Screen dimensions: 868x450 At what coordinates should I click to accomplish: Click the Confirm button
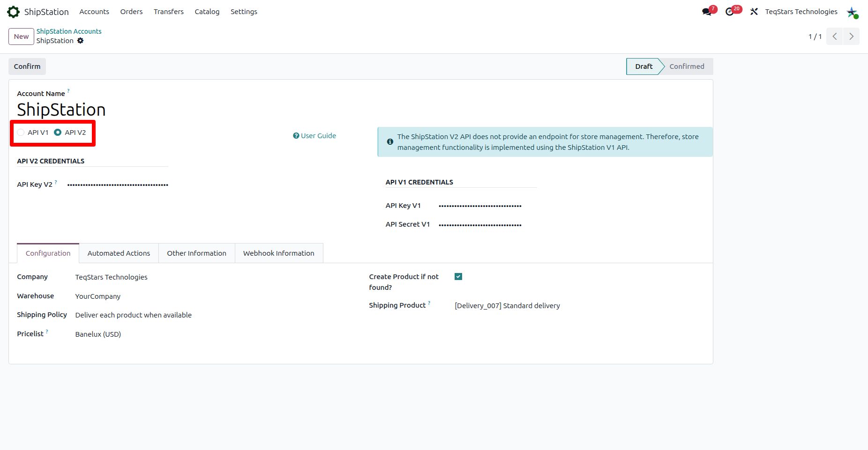click(27, 66)
